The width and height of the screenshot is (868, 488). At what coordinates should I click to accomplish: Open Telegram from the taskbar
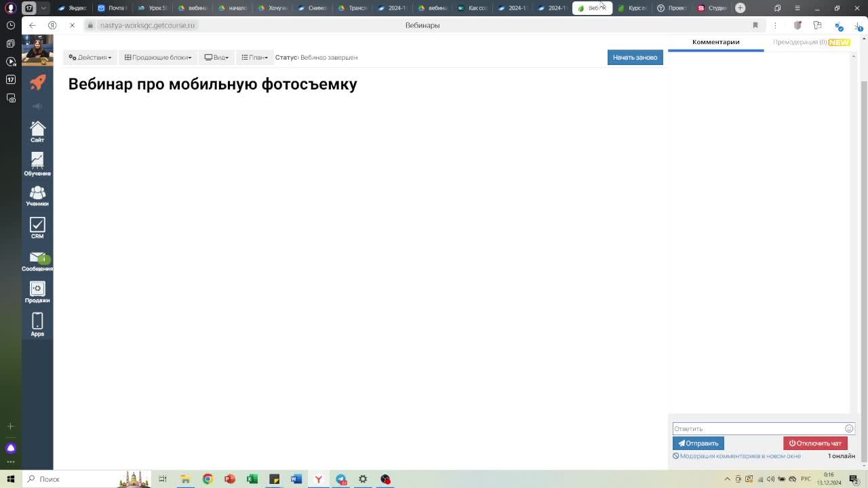341,479
